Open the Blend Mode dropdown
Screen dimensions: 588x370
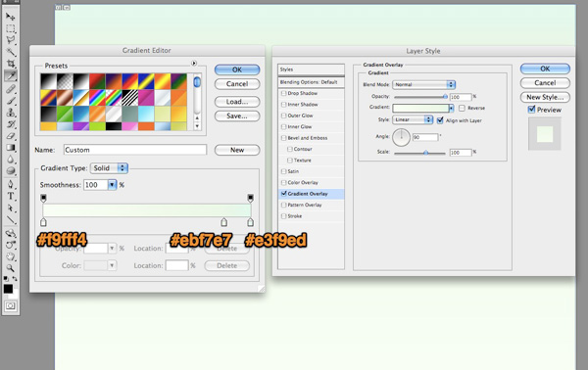423,84
